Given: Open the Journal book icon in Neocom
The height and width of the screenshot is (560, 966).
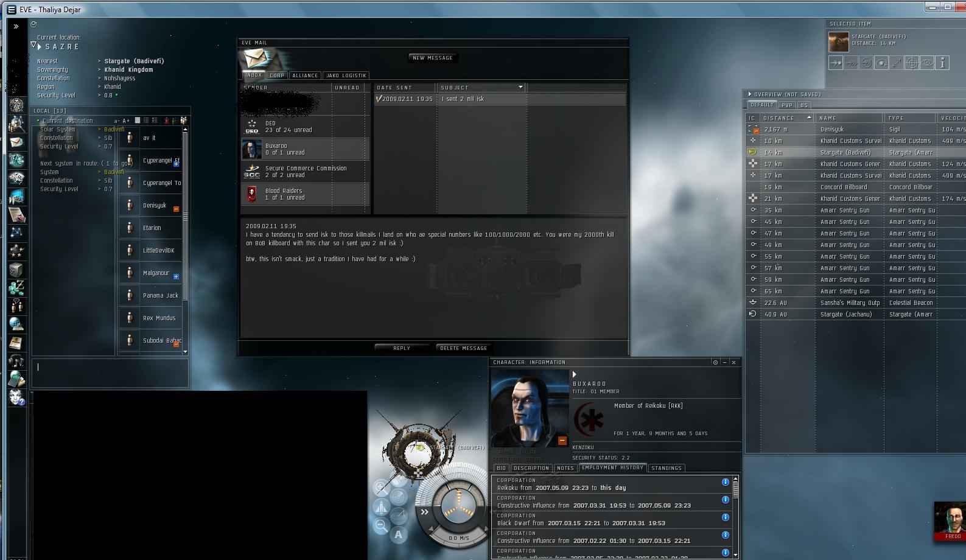Looking at the screenshot, I should 16,342.
